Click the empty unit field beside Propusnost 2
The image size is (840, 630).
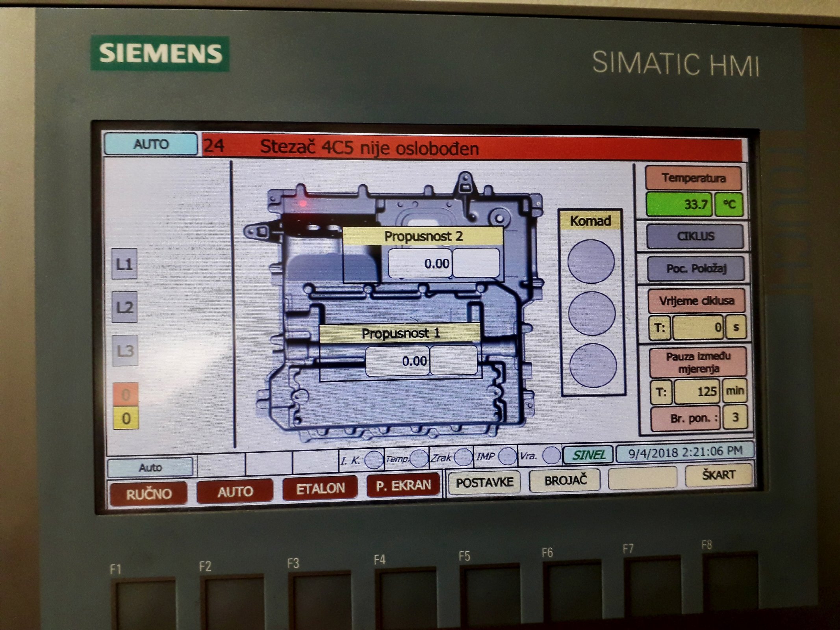pyautogui.click(x=476, y=262)
